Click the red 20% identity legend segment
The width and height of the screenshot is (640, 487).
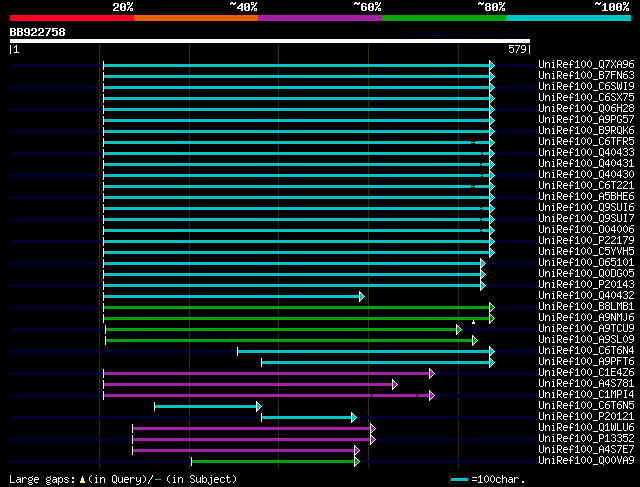click(72, 18)
